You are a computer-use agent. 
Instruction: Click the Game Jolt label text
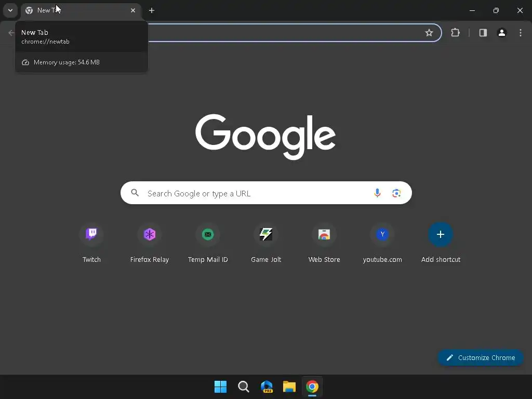pyautogui.click(x=266, y=260)
